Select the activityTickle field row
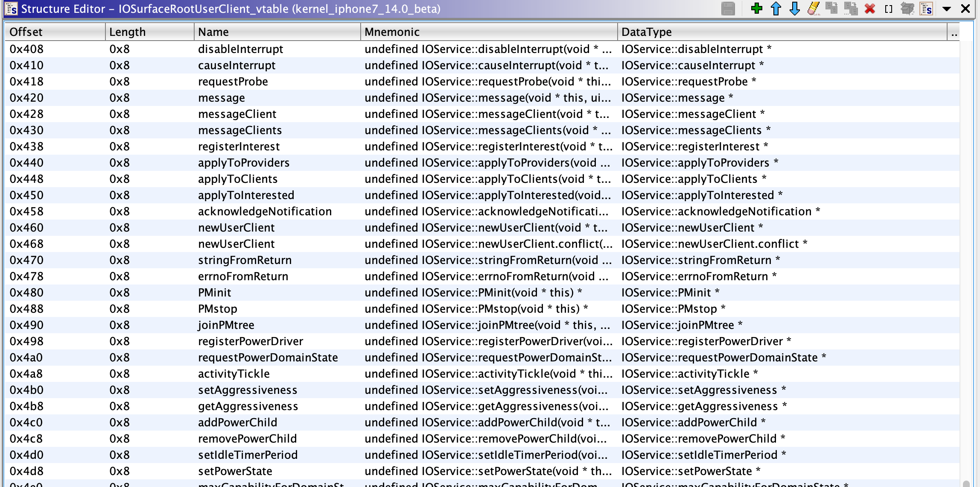 (234, 373)
